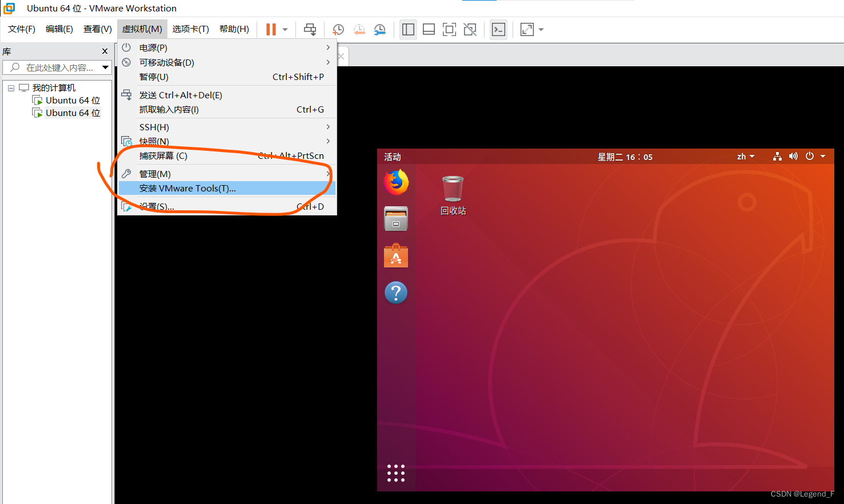The width and height of the screenshot is (844, 504).
Task: Open the dropdown arrow beside stretch icon
Action: tap(541, 30)
